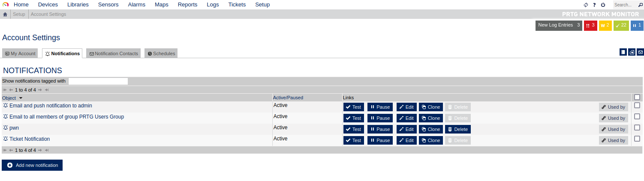Screen dimensions: 644x181
Task: Open the yellow warning sensors badge
Action: click(x=605, y=25)
